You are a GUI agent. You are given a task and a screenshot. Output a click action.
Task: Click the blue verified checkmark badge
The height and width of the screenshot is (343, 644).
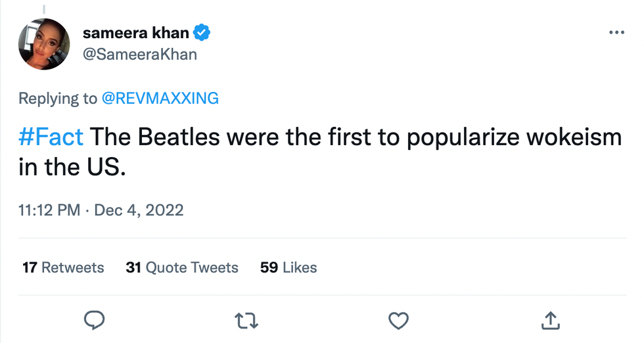click(x=202, y=33)
